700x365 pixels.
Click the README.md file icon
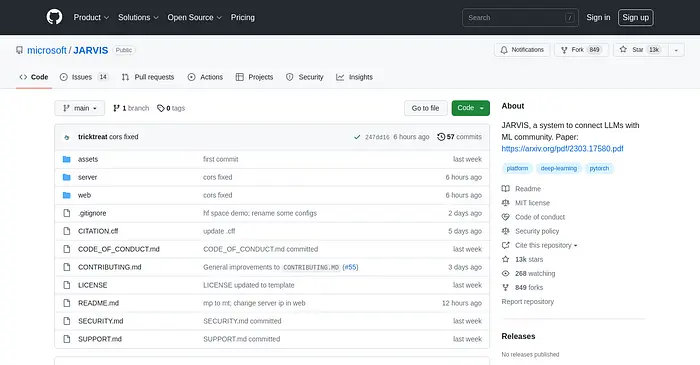coord(67,303)
